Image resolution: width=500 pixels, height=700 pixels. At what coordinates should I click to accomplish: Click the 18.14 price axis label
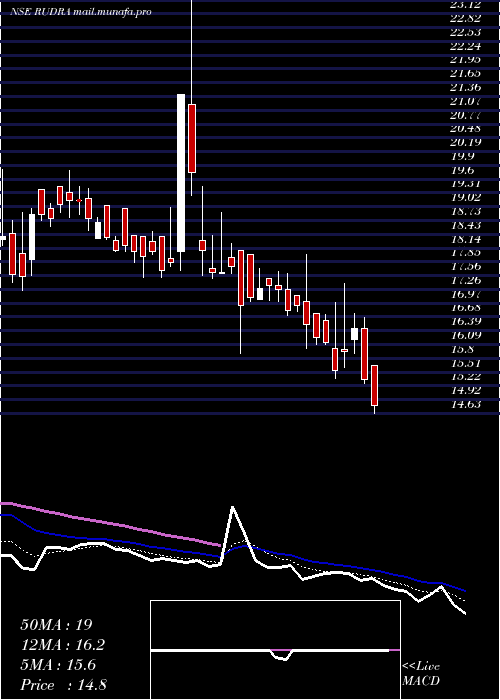coord(466,239)
